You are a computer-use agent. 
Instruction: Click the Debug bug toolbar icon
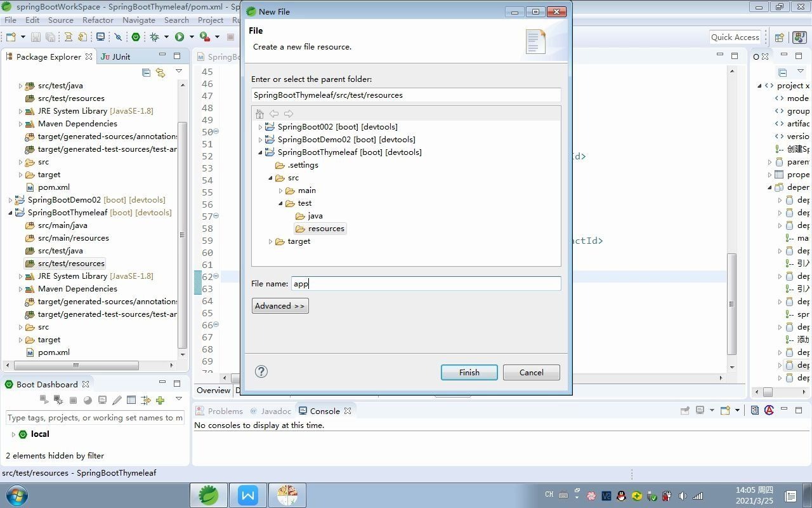(x=154, y=37)
